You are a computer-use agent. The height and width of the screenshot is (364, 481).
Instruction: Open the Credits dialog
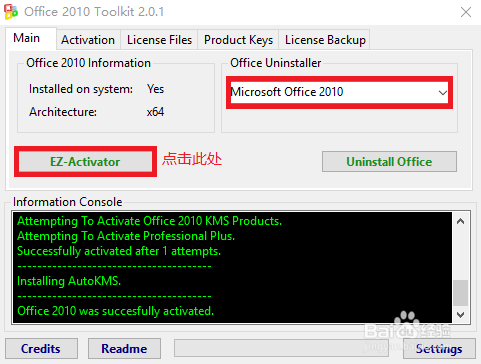[x=41, y=349]
